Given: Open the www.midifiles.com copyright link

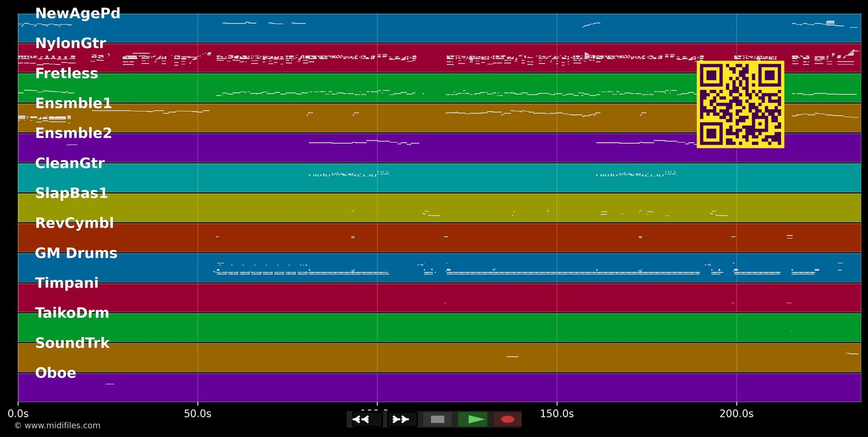Looking at the screenshot, I should 57,426.
